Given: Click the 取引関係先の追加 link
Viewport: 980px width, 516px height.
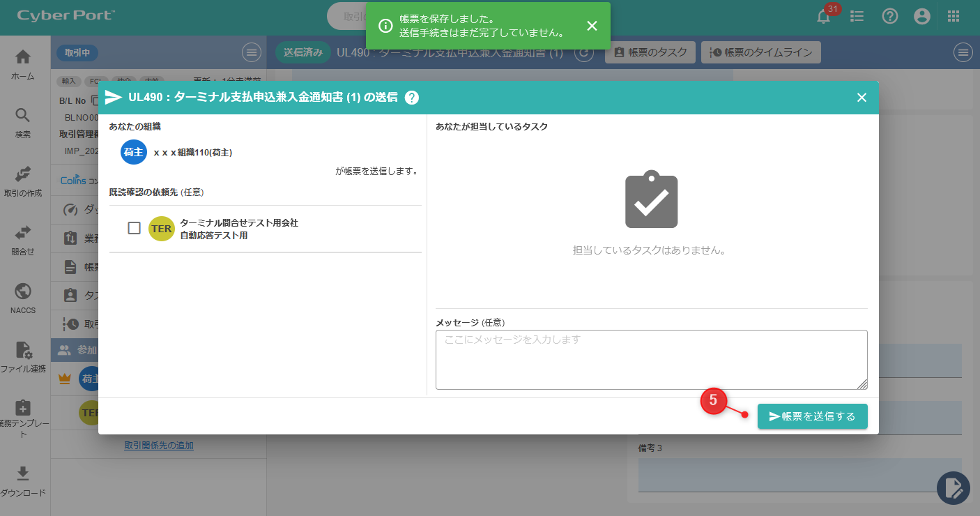Looking at the screenshot, I should 159,446.
